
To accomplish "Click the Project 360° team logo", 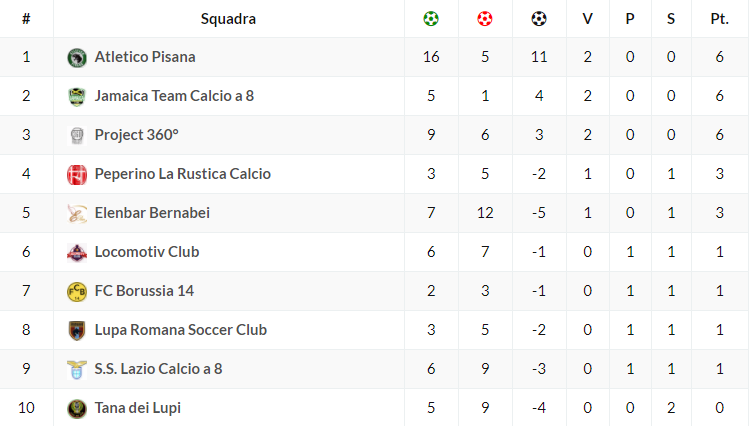I will 77,135.
